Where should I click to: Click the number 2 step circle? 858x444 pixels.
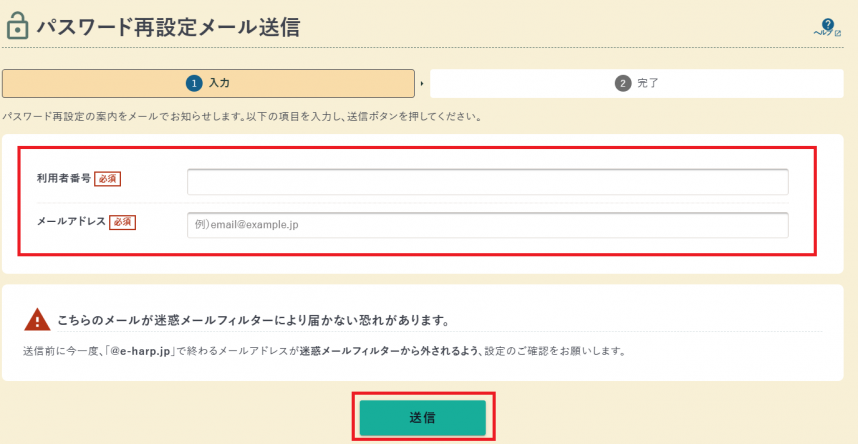click(623, 84)
